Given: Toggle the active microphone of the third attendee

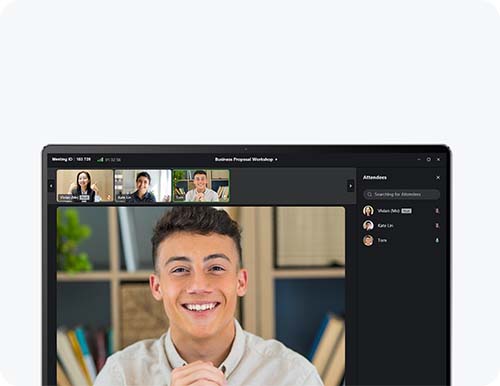Looking at the screenshot, I should click(437, 240).
